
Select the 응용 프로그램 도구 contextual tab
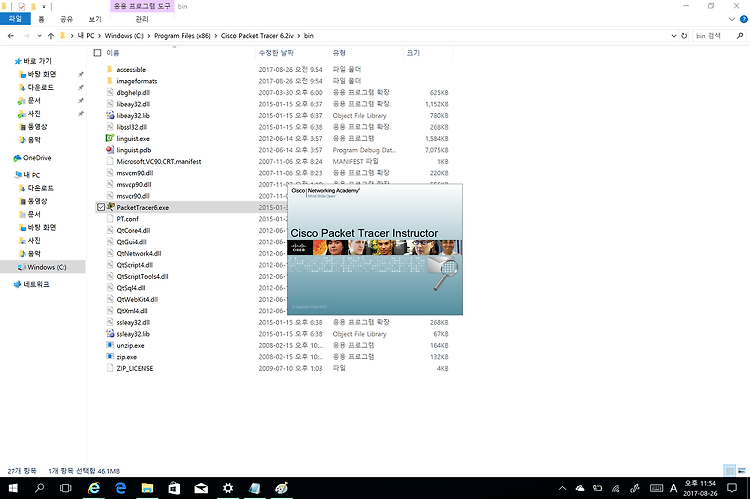coord(142,6)
